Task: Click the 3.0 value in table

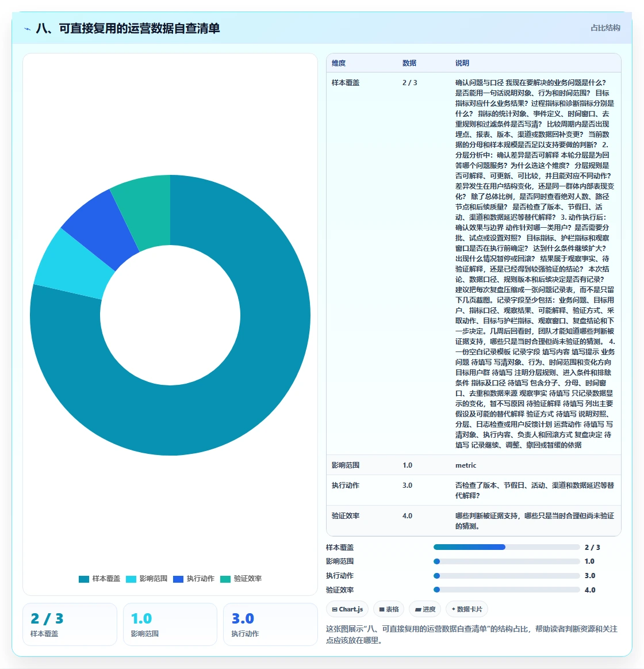Action: (x=407, y=485)
